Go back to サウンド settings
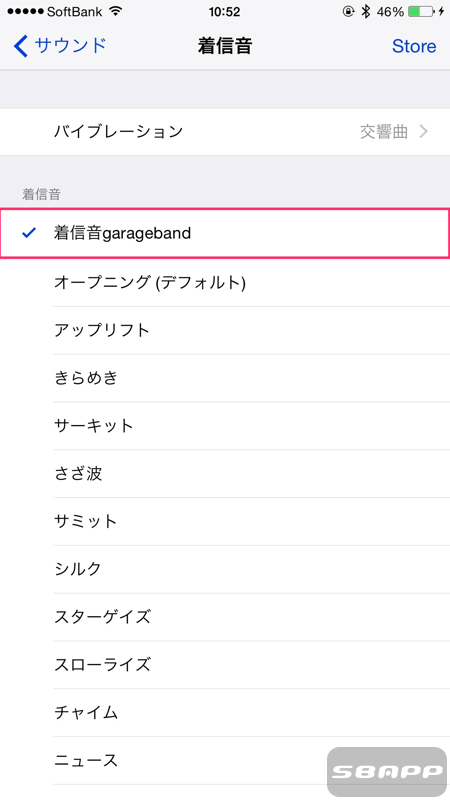The width and height of the screenshot is (450, 800). 60,46
